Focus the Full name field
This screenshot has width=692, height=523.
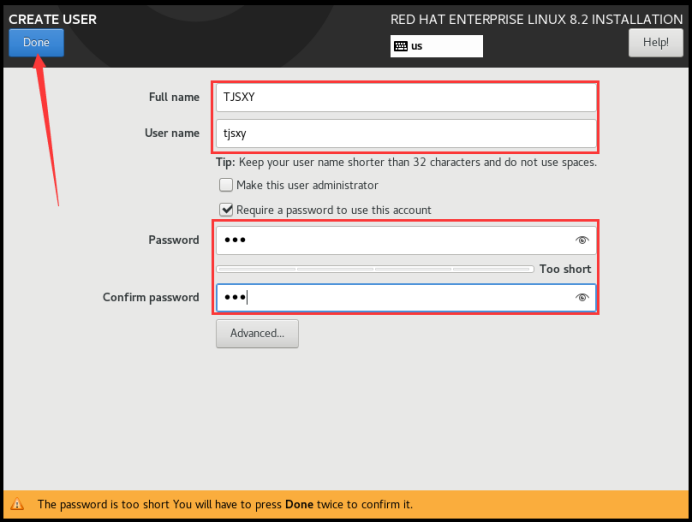coord(406,97)
